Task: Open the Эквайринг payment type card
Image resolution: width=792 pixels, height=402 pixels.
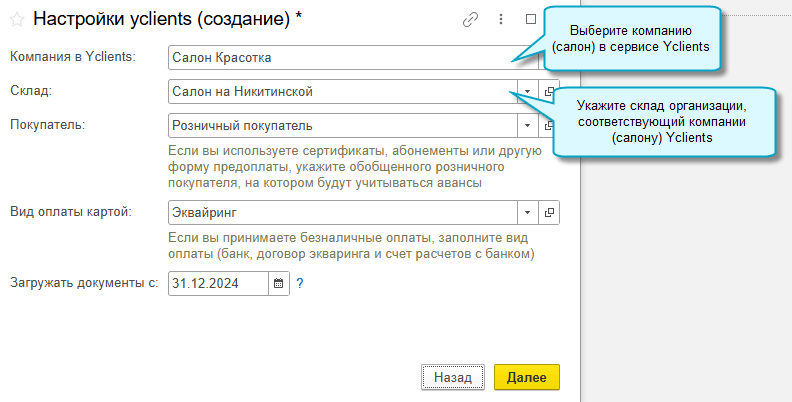Action: (549, 213)
